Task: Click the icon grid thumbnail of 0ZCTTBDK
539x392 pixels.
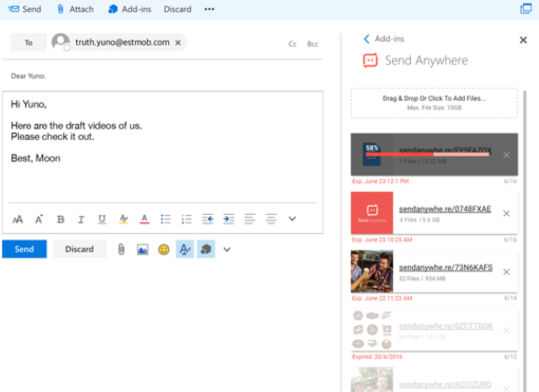Action: [x=372, y=330]
